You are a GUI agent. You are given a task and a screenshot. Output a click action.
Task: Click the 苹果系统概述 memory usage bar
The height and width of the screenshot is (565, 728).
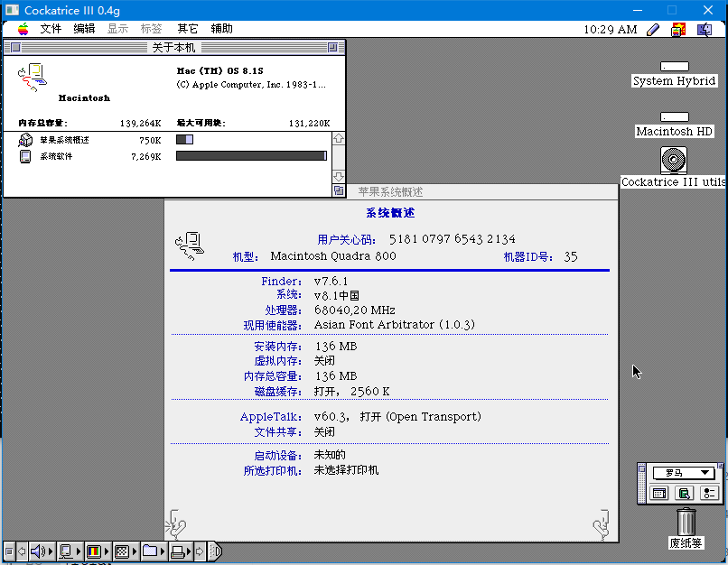coord(184,140)
